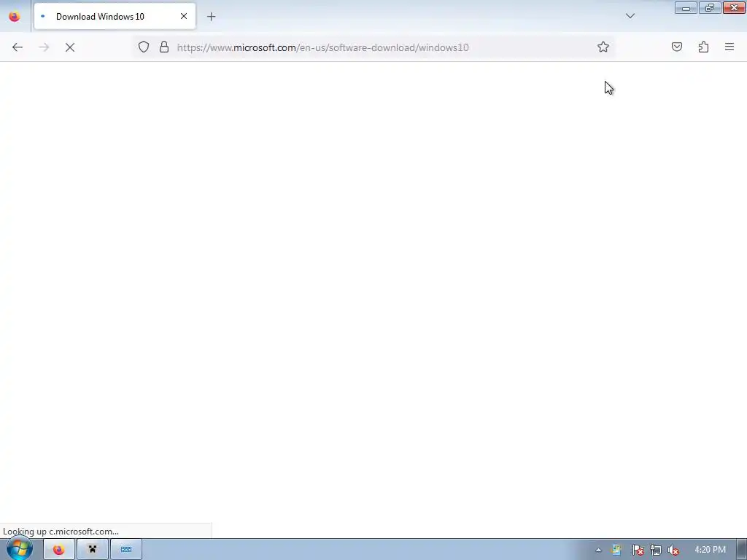Open tracking protection shield info
747x560 pixels.
(144, 47)
